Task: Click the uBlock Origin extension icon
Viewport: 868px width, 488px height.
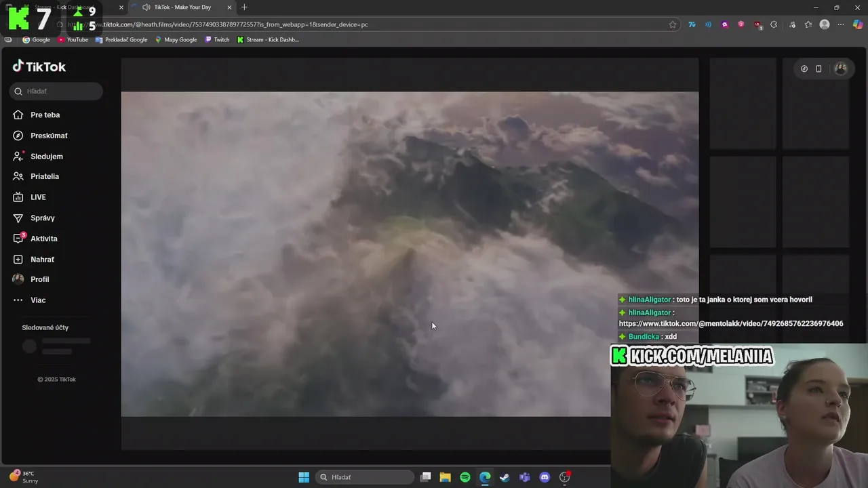Action: coord(758,25)
